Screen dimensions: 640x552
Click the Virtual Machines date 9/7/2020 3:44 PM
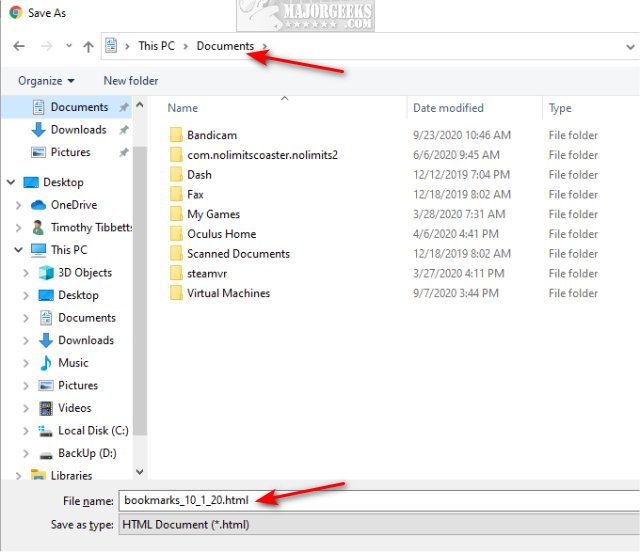click(x=456, y=293)
